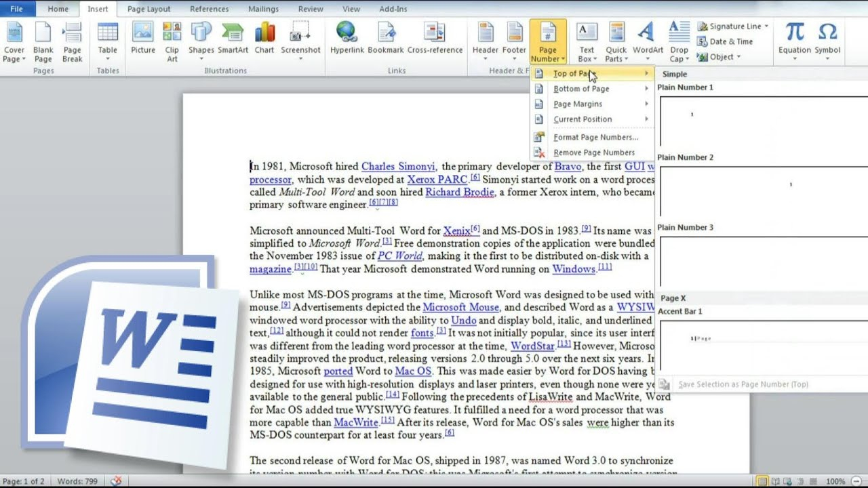This screenshot has height=488, width=868.
Task: Switch to the Home tab
Action: click(x=58, y=9)
